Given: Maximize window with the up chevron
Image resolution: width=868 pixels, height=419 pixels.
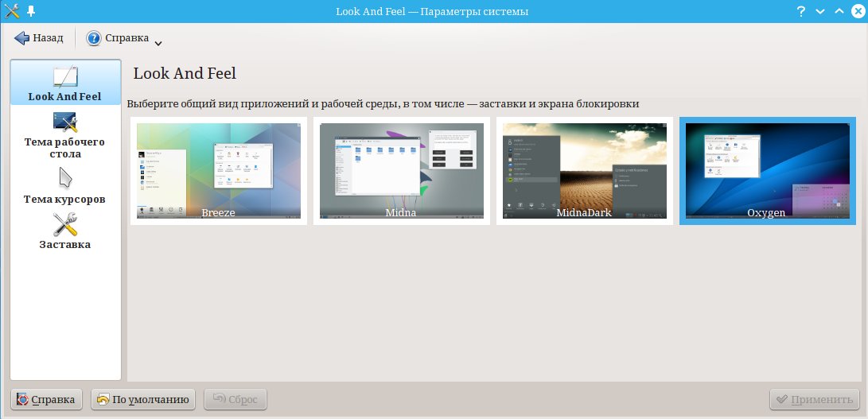Looking at the screenshot, I should [x=839, y=11].
